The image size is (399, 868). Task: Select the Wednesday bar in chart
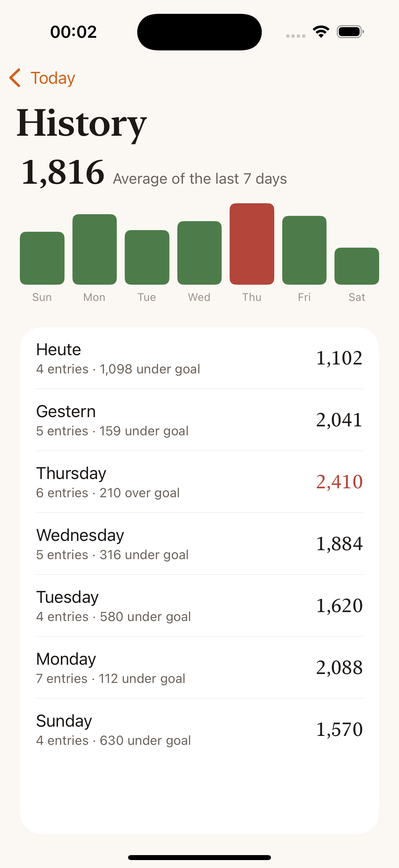[x=199, y=253]
